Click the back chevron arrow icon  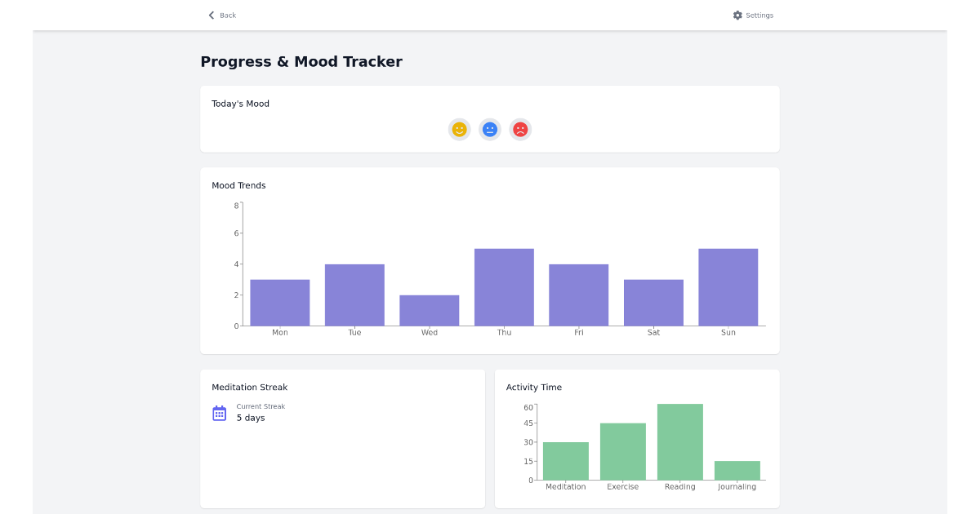coord(211,15)
